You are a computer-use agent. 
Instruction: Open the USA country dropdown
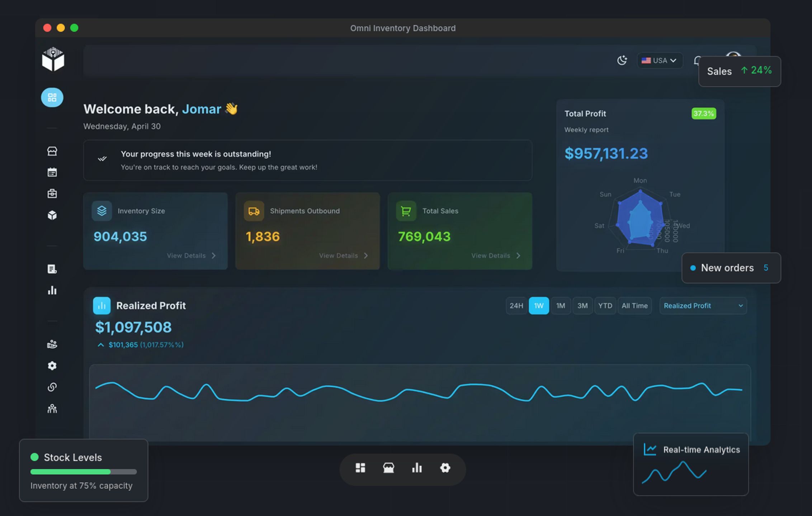click(x=659, y=60)
